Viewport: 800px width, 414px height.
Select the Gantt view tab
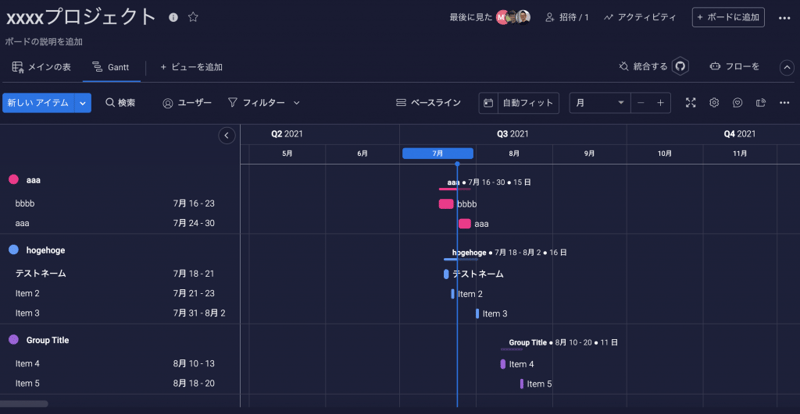(110, 67)
